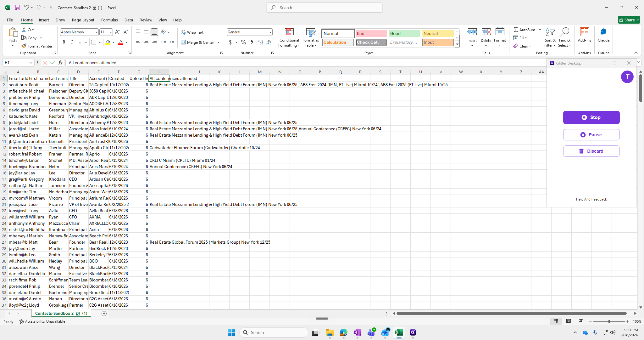
Task: Open the font name dropdown
Action: (96, 32)
